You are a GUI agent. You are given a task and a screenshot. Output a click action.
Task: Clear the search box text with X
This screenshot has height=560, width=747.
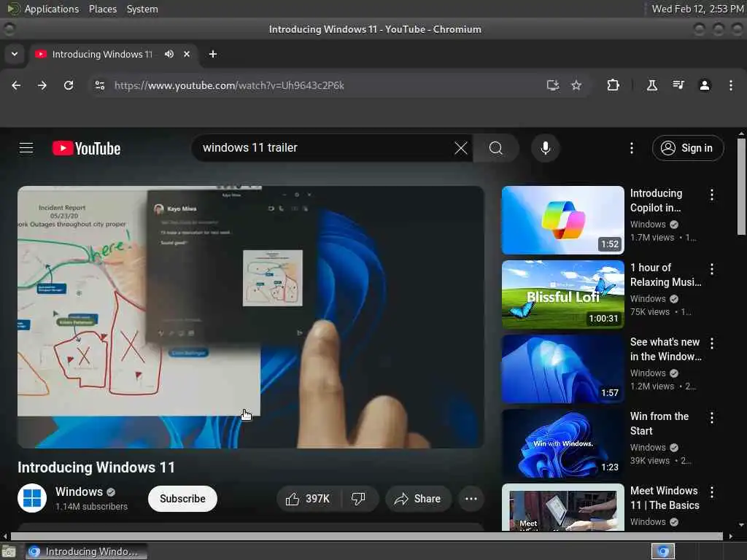[x=461, y=148]
